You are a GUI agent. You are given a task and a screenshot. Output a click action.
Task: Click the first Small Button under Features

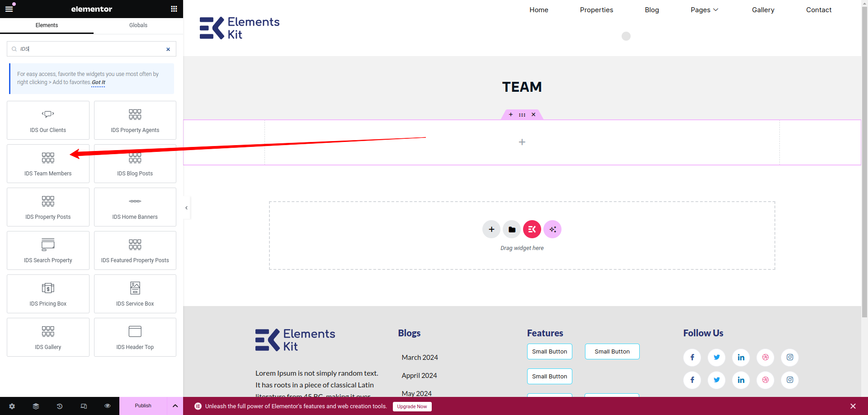[550, 352]
